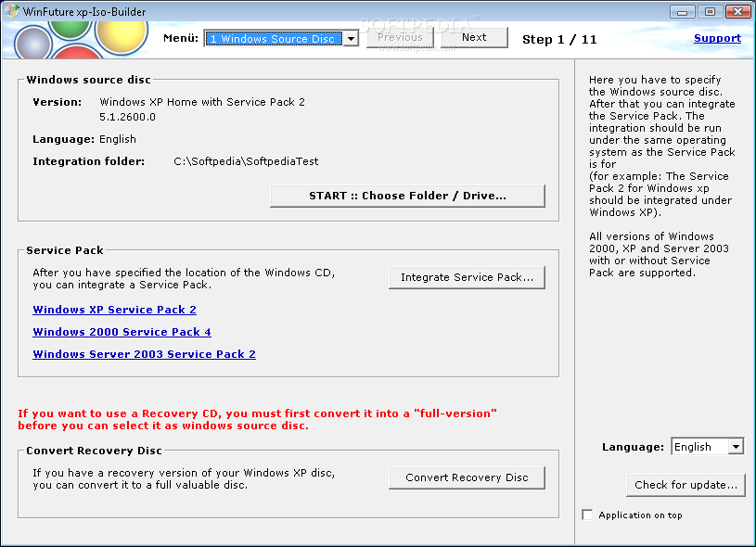Image resolution: width=756 pixels, height=547 pixels.
Task: Enable Application on top checkbox
Action: (587, 515)
